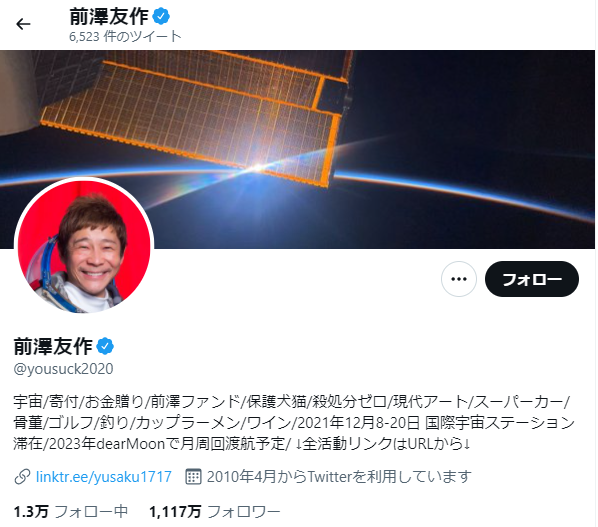Click the profile bio description text
Image resolution: width=598 pixels, height=527 pixels.
[x=294, y=423]
